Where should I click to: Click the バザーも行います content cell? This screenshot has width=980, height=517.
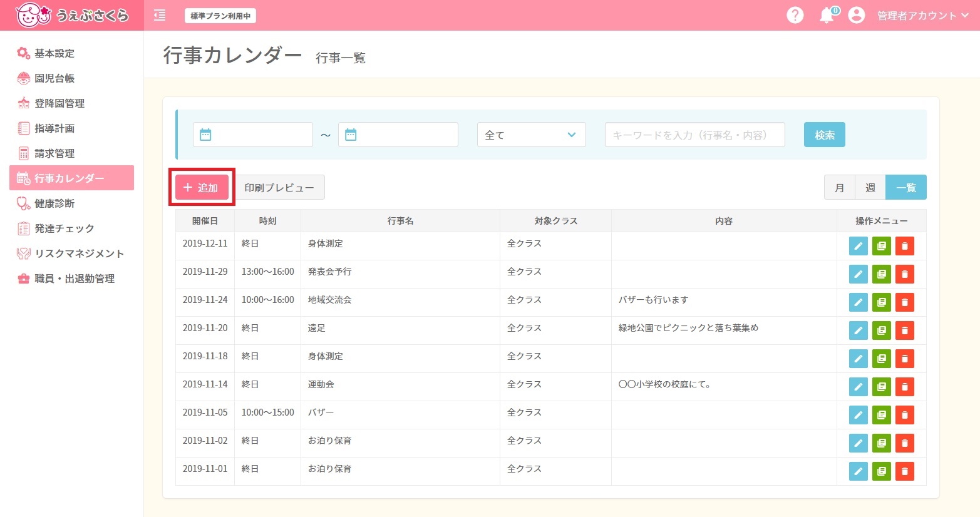[x=724, y=302]
